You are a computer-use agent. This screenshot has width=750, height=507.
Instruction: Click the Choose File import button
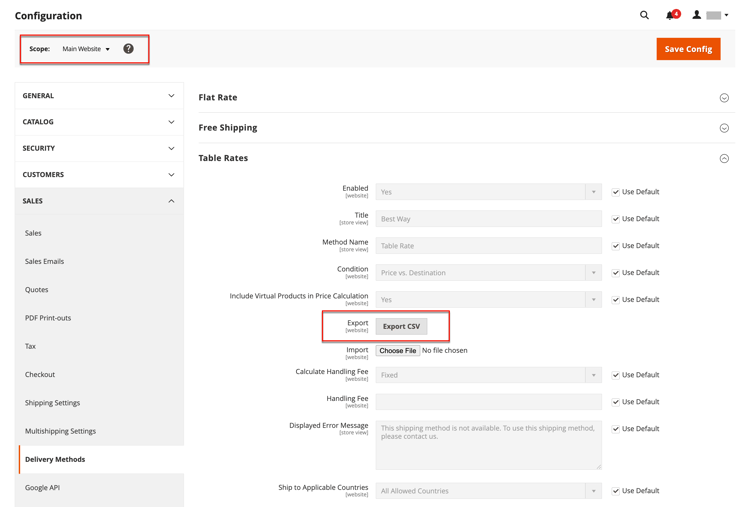coord(398,351)
